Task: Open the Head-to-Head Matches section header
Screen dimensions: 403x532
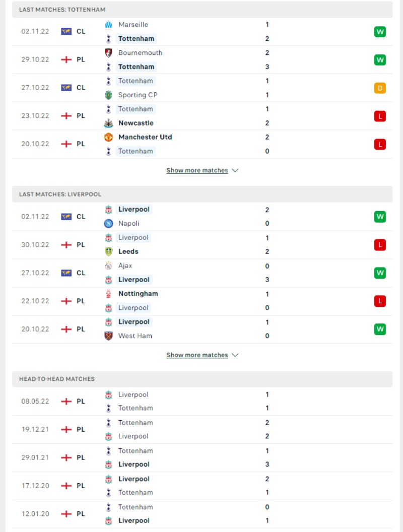Action: pos(202,379)
